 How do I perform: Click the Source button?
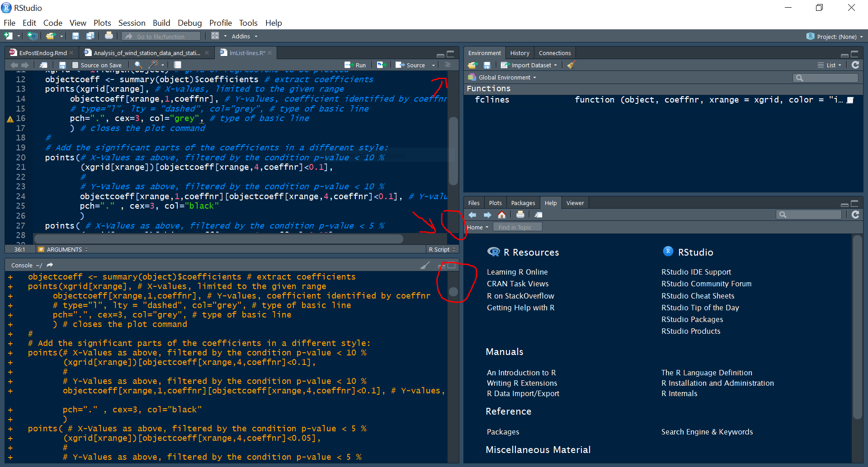tap(410, 65)
